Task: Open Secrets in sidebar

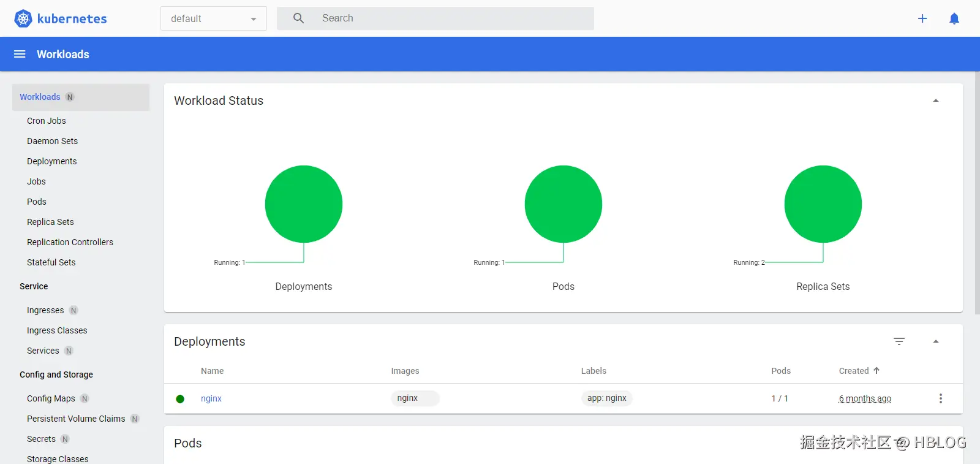Action: point(41,439)
